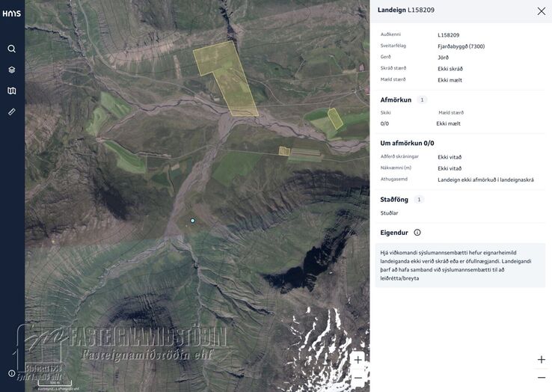Click the minus button in right panel
This screenshot has width=552, height=392.
tap(542, 377)
